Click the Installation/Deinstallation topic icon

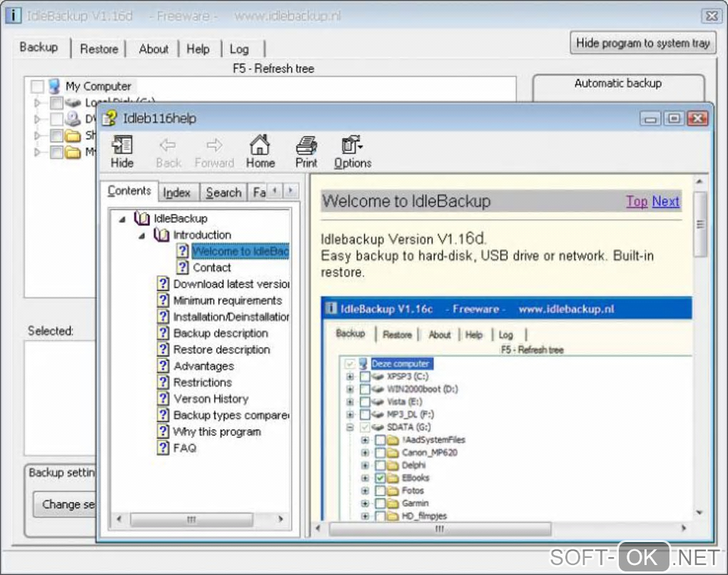tap(163, 317)
